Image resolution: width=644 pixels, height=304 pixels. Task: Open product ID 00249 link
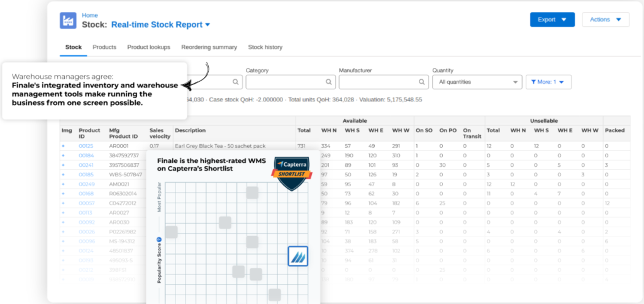click(86, 184)
